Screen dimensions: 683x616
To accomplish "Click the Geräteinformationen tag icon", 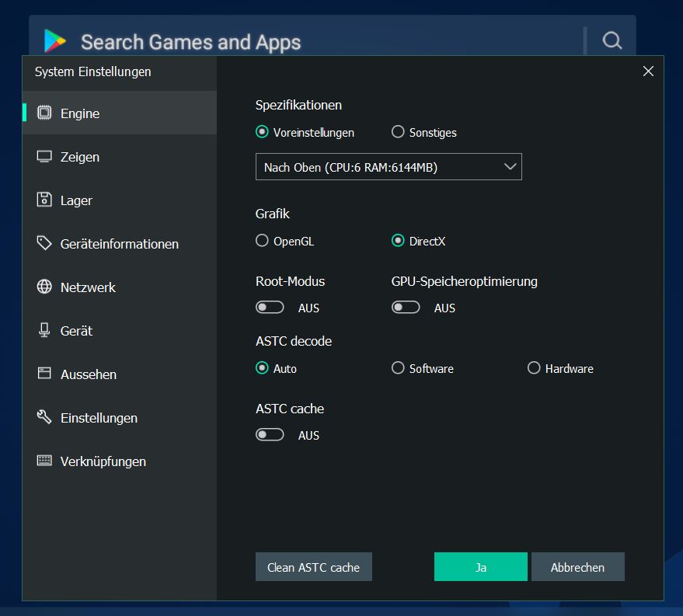I will pyautogui.click(x=44, y=243).
